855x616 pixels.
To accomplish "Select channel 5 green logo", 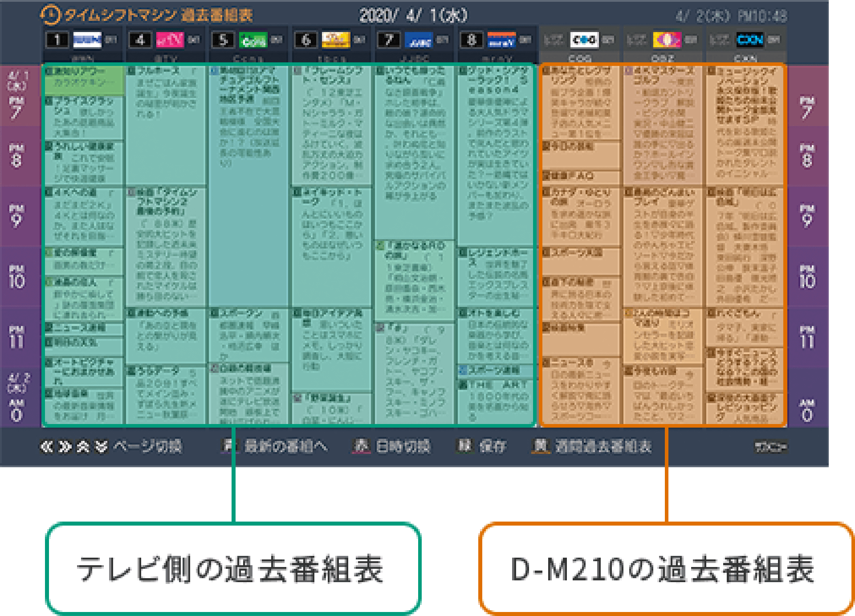I will 253,40.
